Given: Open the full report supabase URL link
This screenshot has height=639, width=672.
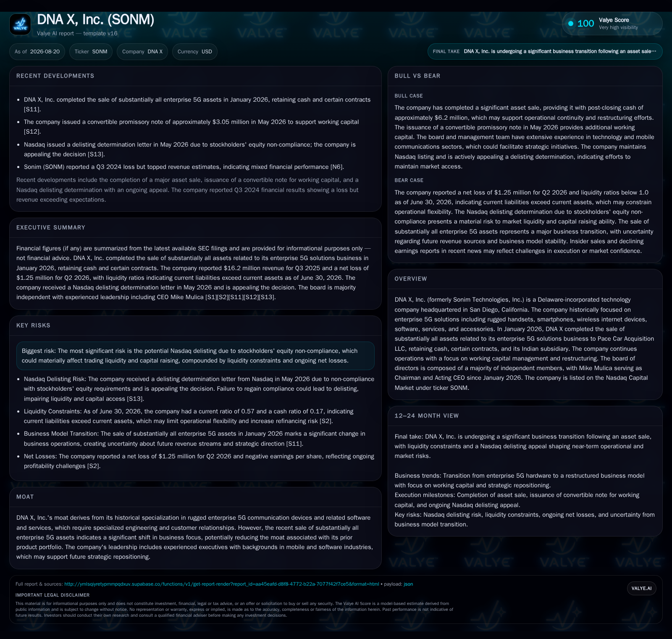Looking at the screenshot, I should [221, 584].
